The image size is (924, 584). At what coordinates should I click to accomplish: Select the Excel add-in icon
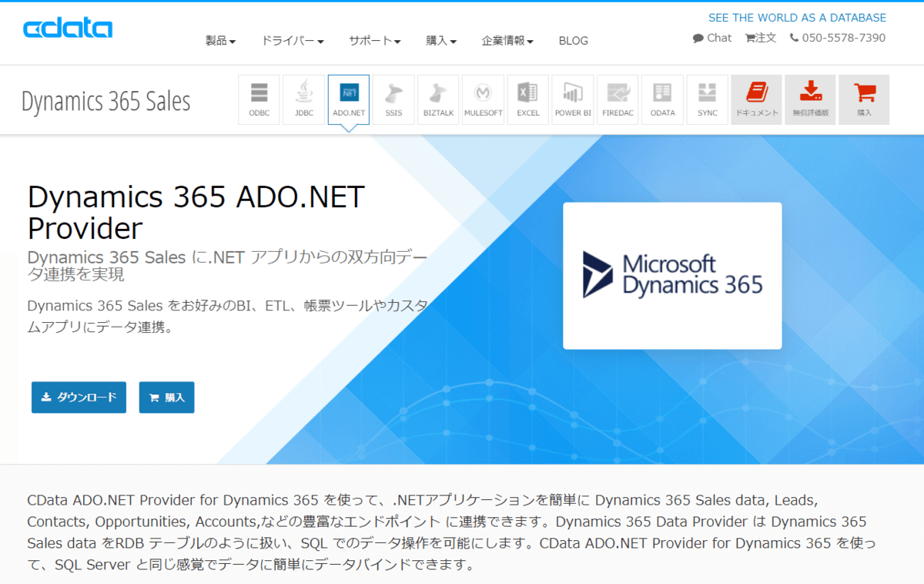click(528, 99)
